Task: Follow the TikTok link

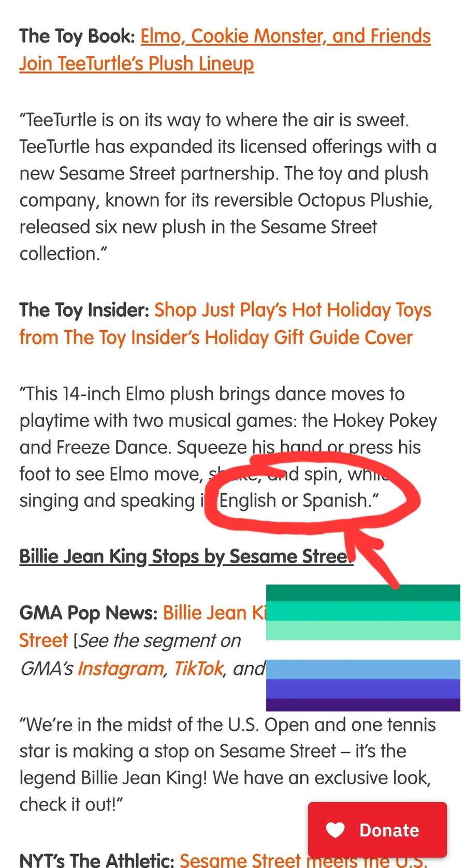Action: click(x=198, y=669)
